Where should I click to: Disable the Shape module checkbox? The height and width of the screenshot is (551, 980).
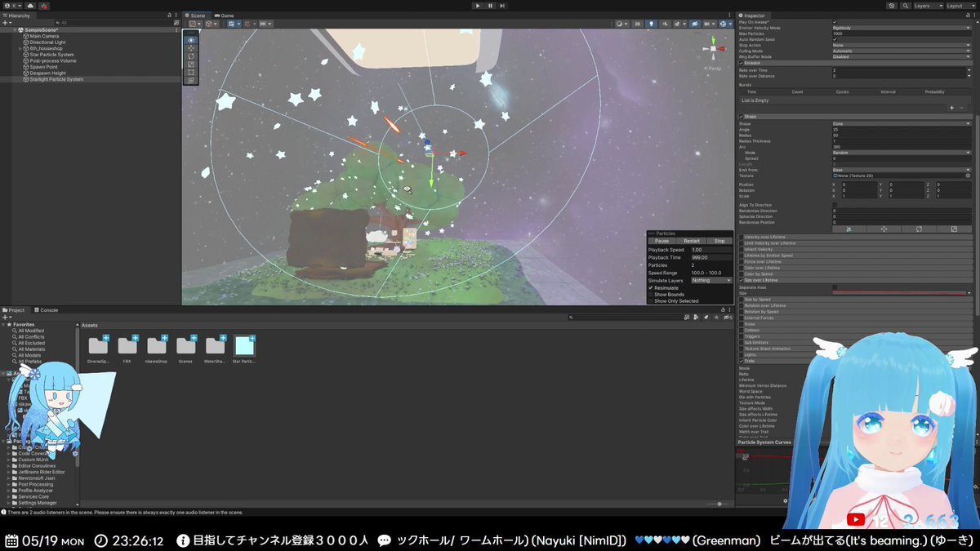coord(742,117)
